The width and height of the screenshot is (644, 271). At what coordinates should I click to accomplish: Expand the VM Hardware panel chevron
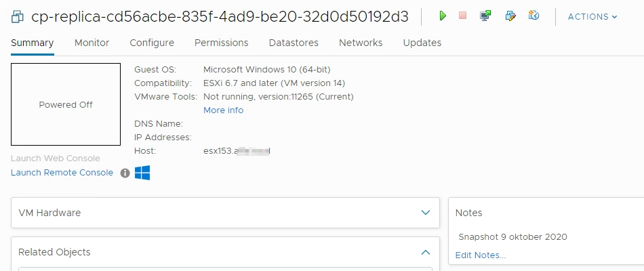tap(426, 213)
